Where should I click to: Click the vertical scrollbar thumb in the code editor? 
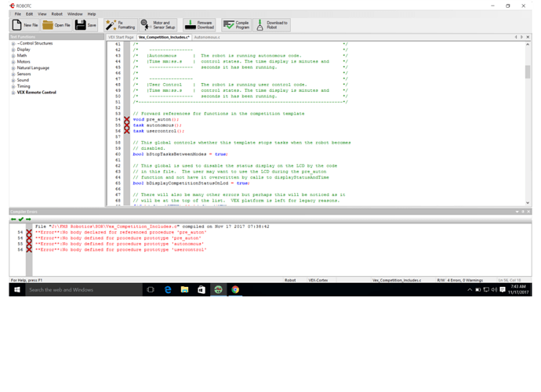point(528,72)
